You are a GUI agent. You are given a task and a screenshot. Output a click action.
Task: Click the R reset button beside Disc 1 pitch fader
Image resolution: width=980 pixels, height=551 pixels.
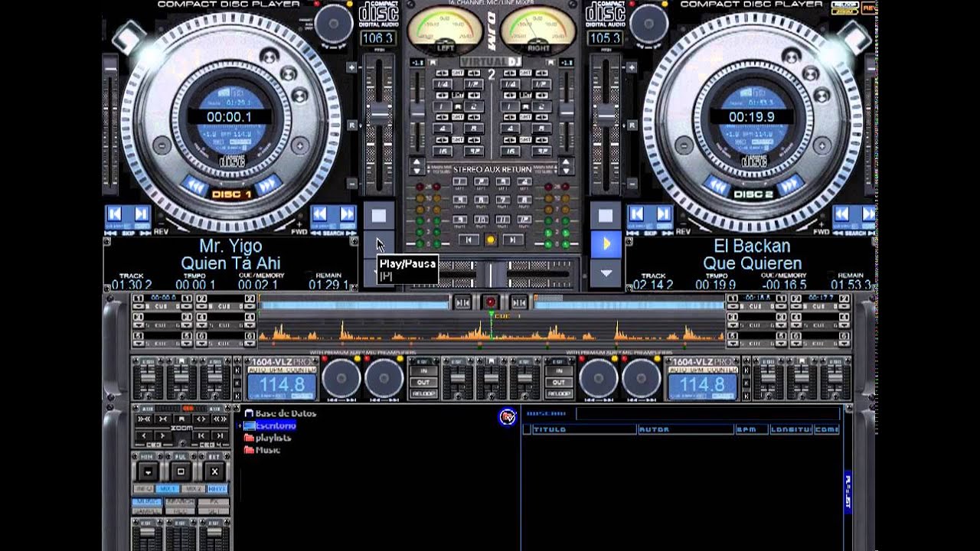click(x=352, y=125)
